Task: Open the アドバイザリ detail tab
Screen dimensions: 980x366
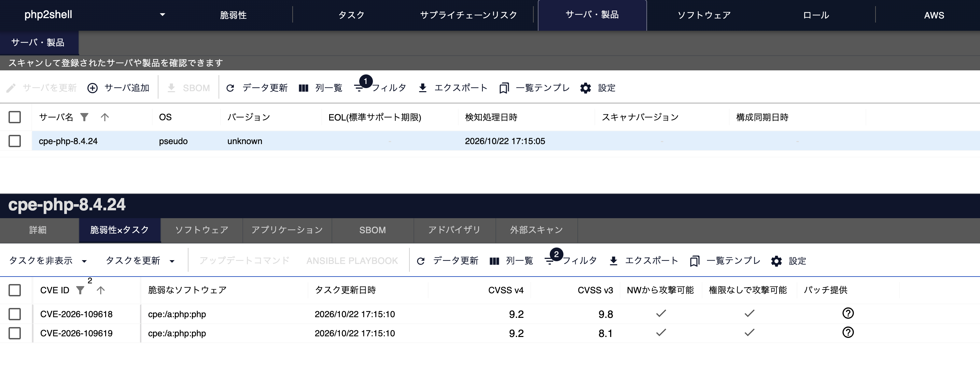Action: [x=454, y=230]
